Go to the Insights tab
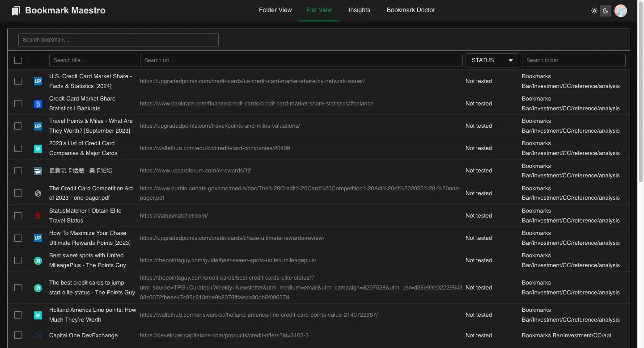This screenshot has width=644, height=348. click(360, 10)
